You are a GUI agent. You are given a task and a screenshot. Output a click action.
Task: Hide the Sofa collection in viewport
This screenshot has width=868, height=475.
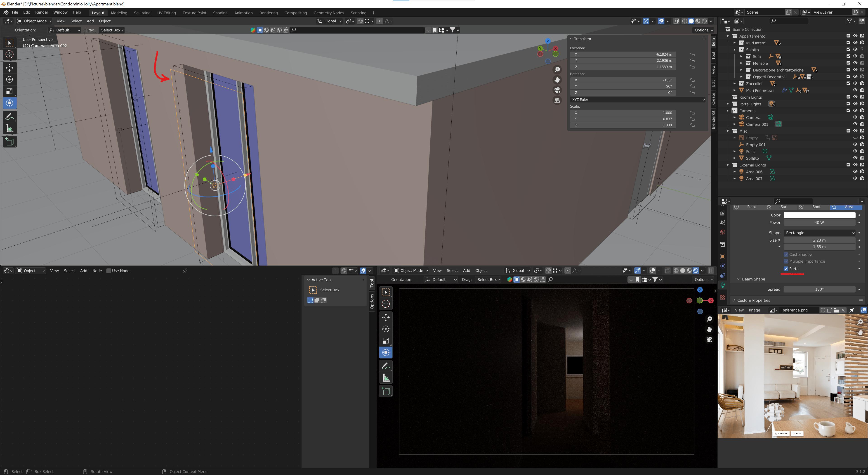click(855, 56)
